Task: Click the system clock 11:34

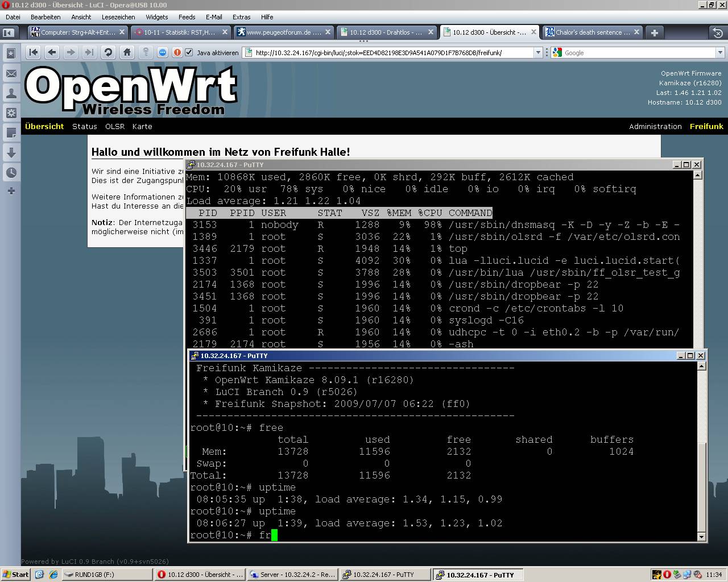Action: (714, 575)
